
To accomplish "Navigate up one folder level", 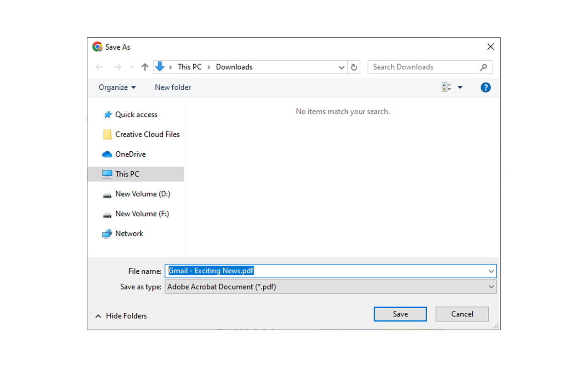I will click(145, 67).
